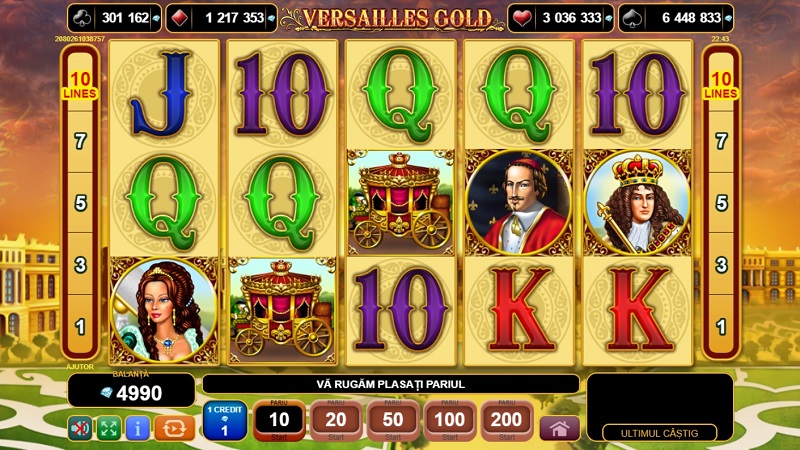Open the blue info paytable icon
Screen dimensions: 800x450
pos(137,428)
